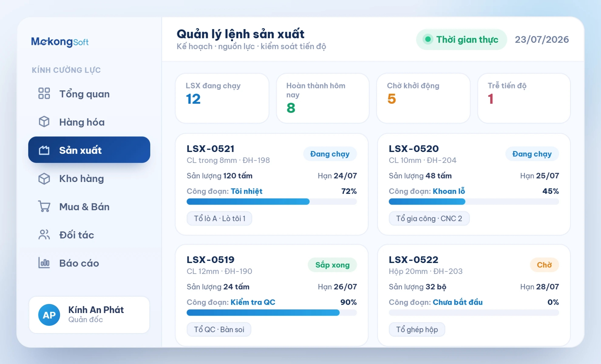Click the Báo cáo chart icon

[x=44, y=263]
